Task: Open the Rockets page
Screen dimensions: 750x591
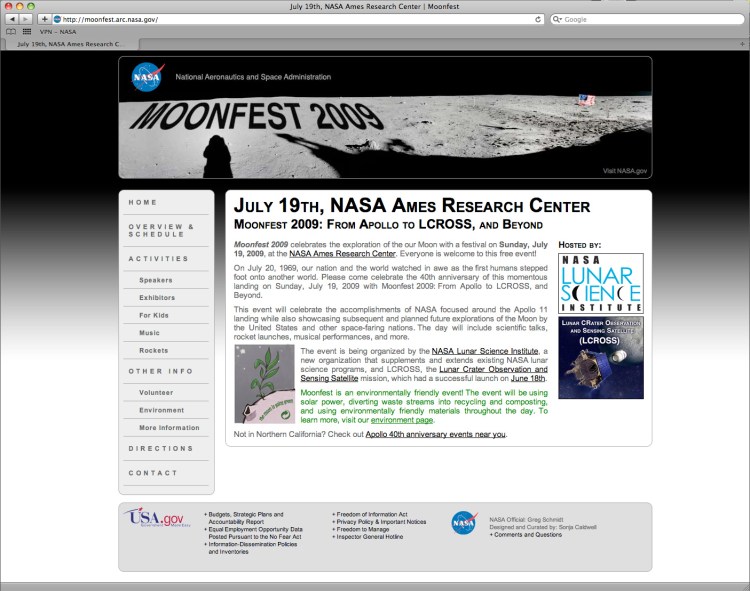Action: click(x=154, y=350)
